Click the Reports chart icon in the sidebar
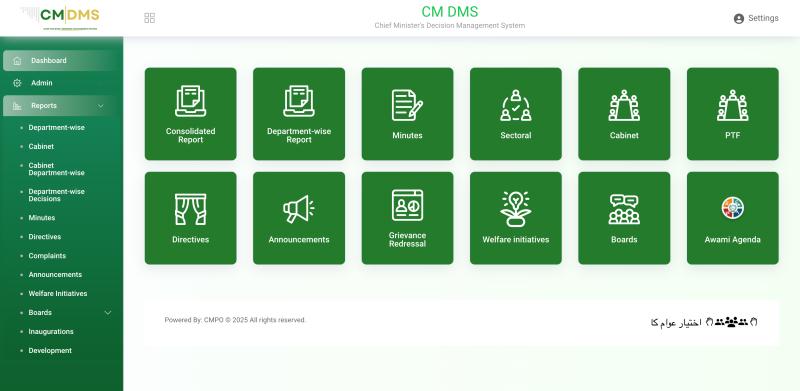 17,106
